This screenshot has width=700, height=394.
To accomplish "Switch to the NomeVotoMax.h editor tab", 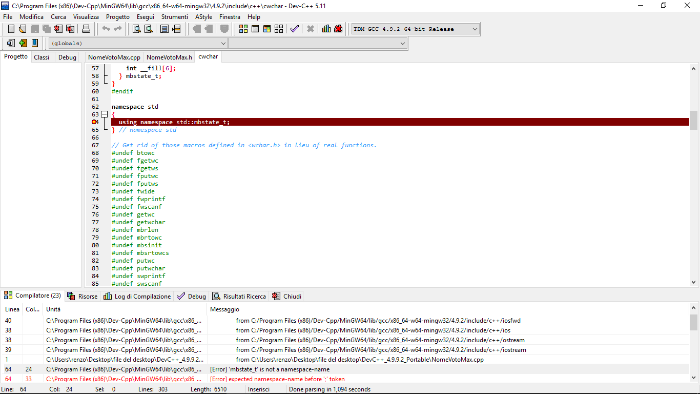I will click(x=169, y=57).
